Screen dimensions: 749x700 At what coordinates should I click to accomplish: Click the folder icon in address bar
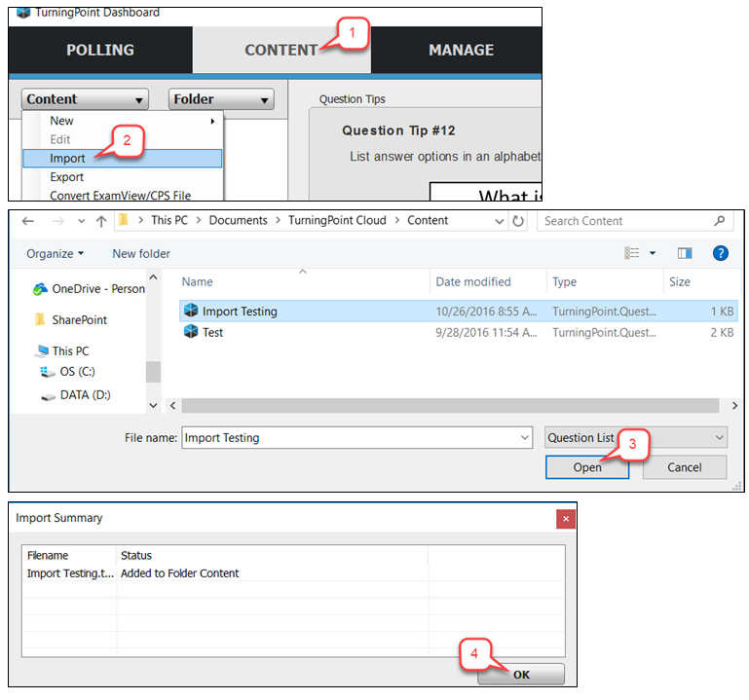[125, 220]
